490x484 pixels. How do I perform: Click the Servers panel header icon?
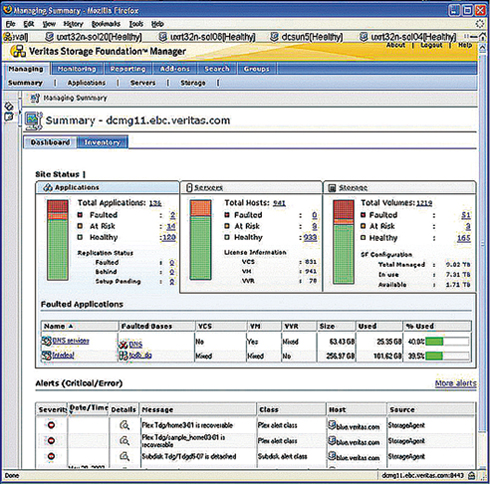click(189, 188)
